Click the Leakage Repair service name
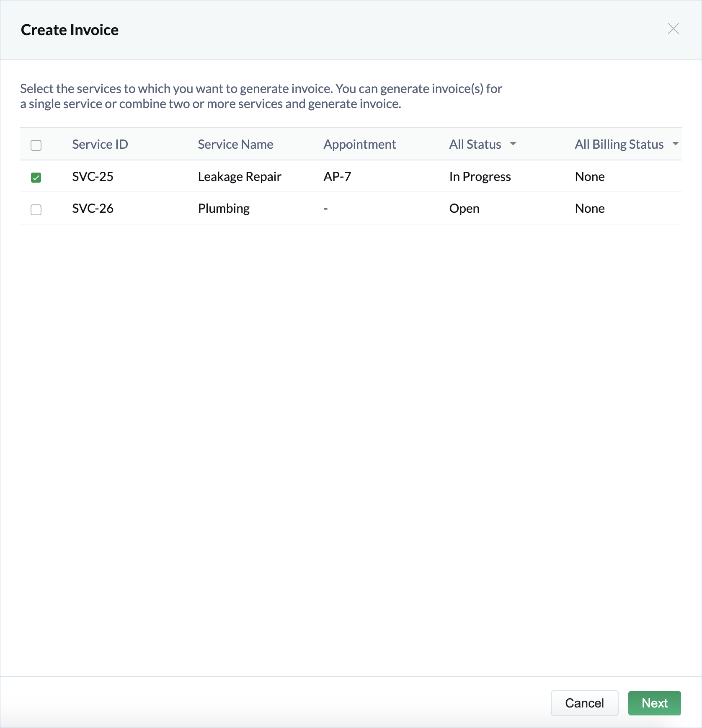Image resolution: width=702 pixels, height=728 pixels. (x=240, y=177)
